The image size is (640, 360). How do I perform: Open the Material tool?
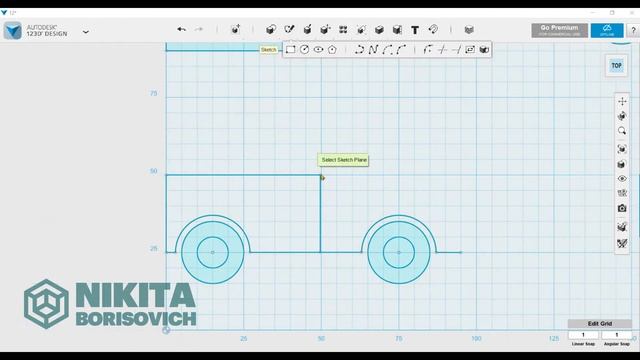(469, 29)
